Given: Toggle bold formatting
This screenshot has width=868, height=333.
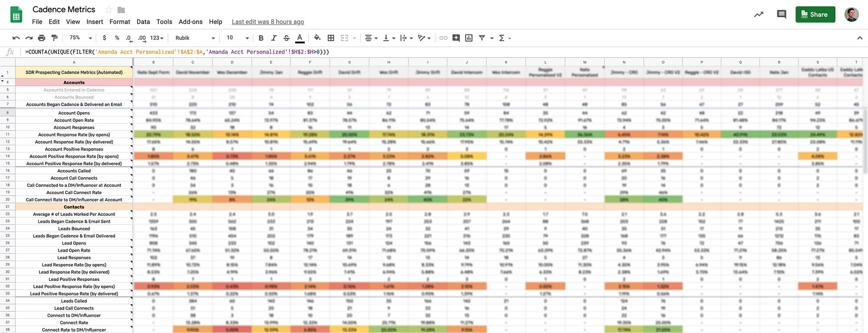Looking at the screenshot, I should tap(261, 38).
